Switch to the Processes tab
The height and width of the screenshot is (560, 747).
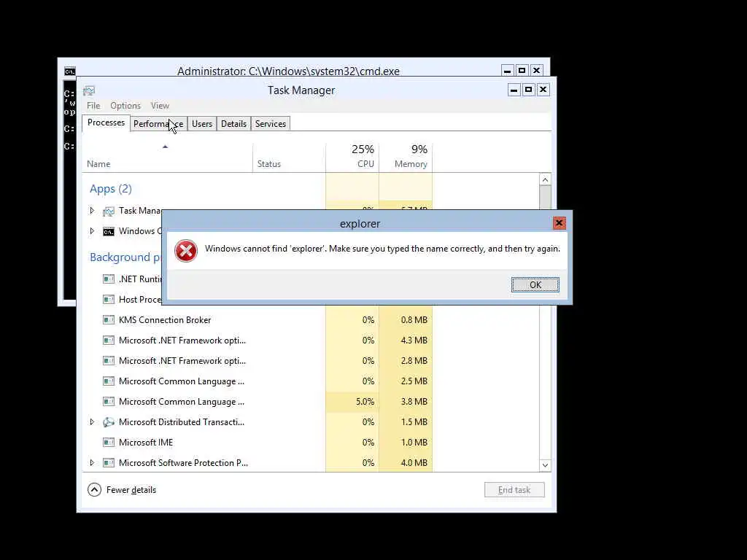coord(106,122)
